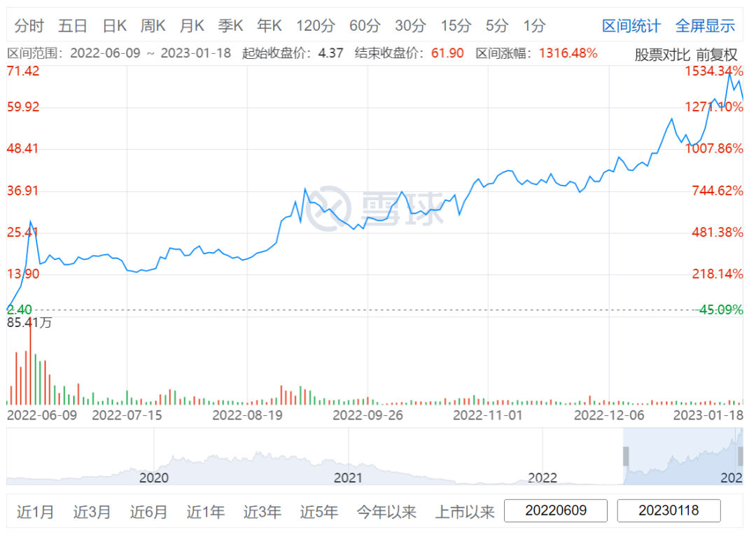Image resolution: width=756 pixels, height=535 pixels.
Task: Show the 上市以来 full history range
Action: (x=465, y=512)
